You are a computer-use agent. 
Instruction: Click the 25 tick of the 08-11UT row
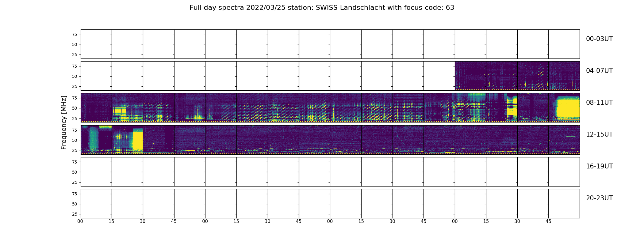(x=75, y=118)
